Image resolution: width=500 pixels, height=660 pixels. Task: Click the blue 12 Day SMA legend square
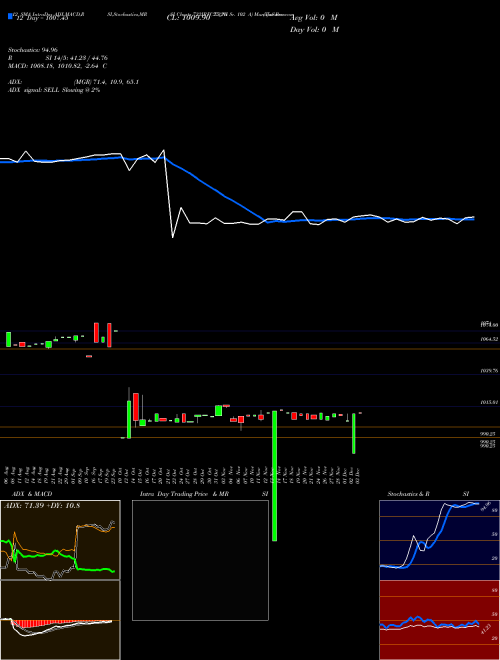pyautogui.click(x=10, y=17)
